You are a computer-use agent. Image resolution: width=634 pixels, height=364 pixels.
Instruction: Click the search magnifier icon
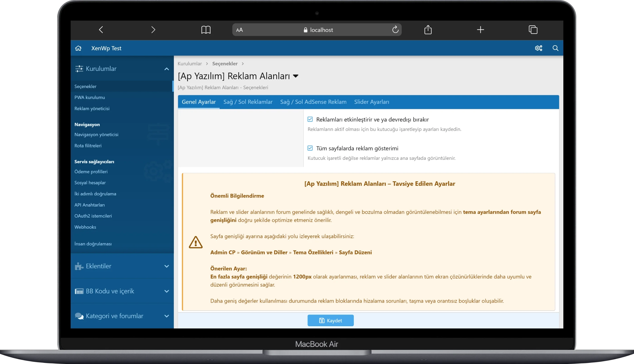pyautogui.click(x=555, y=48)
